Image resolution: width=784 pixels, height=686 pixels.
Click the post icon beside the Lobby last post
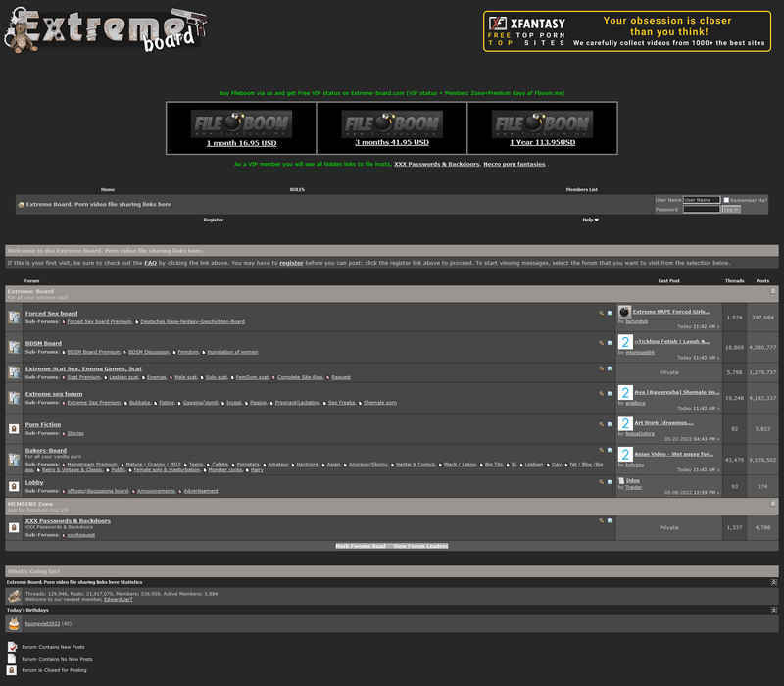click(x=621, y=481)
